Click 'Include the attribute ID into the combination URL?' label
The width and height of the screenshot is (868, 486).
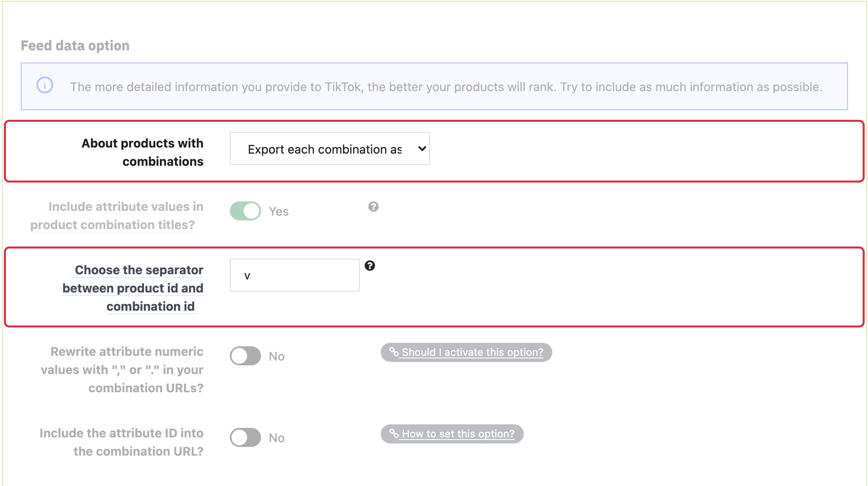(121, 442)
